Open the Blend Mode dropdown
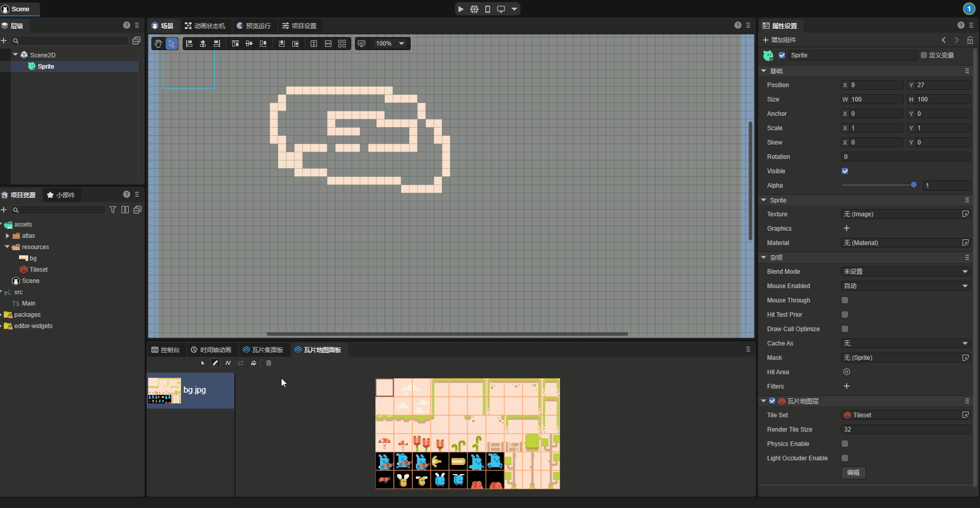 [906, 272]
